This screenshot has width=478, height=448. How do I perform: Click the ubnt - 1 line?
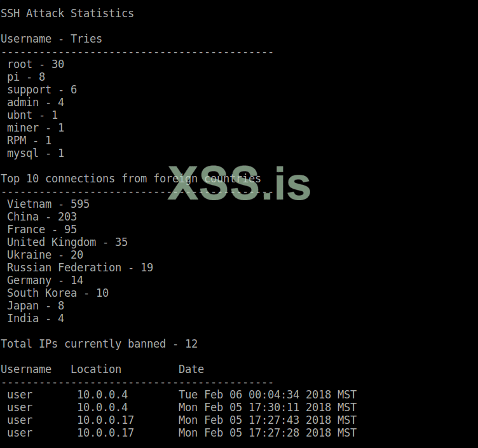pos(32,115)
